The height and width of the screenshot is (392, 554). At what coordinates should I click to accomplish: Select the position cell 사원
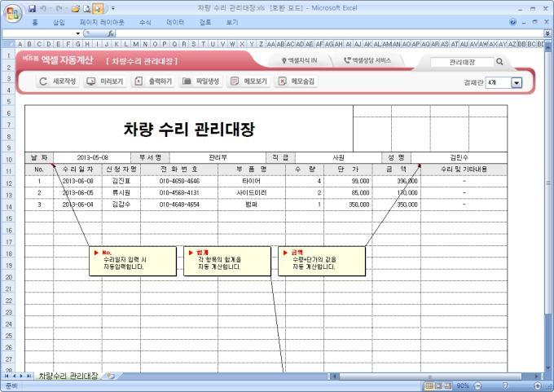coord(338,157)
